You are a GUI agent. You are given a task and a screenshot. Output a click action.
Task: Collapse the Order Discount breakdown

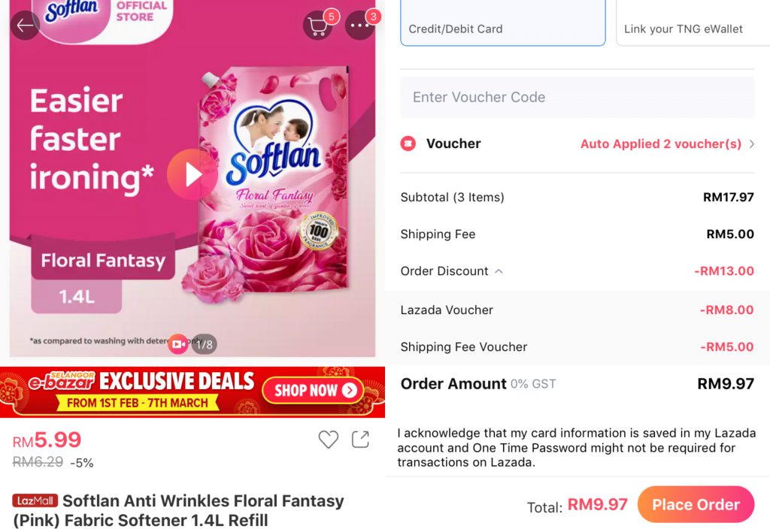[499, 271]
